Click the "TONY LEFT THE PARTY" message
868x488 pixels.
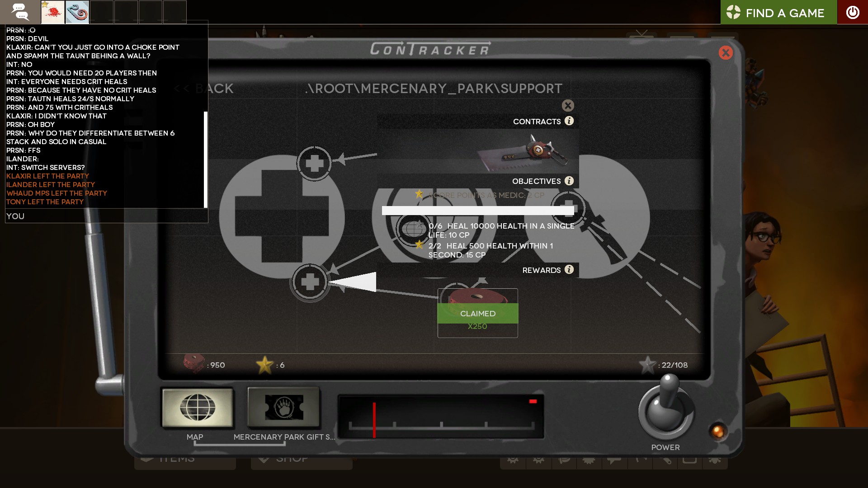pos(45,202)
